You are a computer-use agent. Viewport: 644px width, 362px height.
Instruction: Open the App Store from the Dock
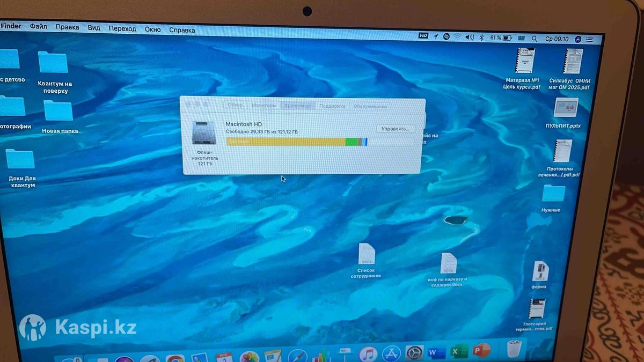click(x=391, y=354)
